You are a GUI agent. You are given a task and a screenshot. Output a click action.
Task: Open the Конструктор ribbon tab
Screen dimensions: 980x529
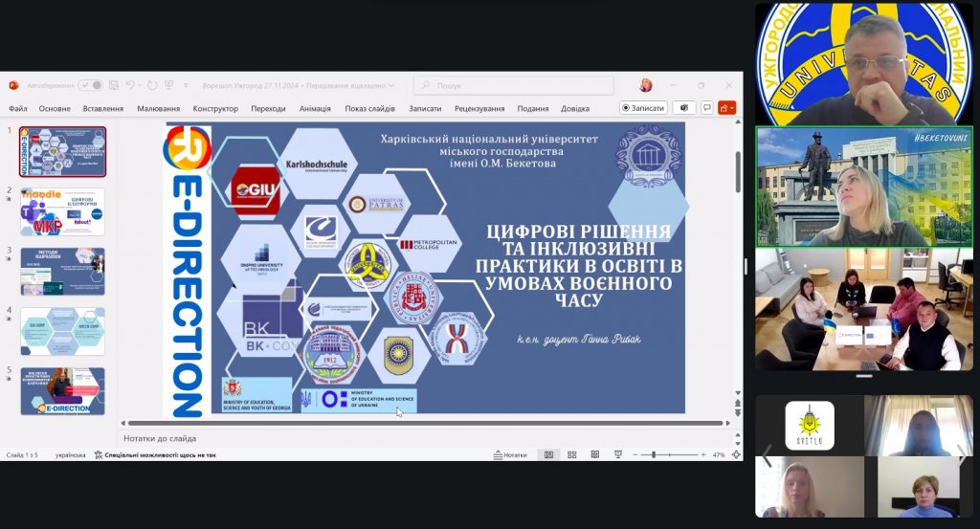coord(215,108)
